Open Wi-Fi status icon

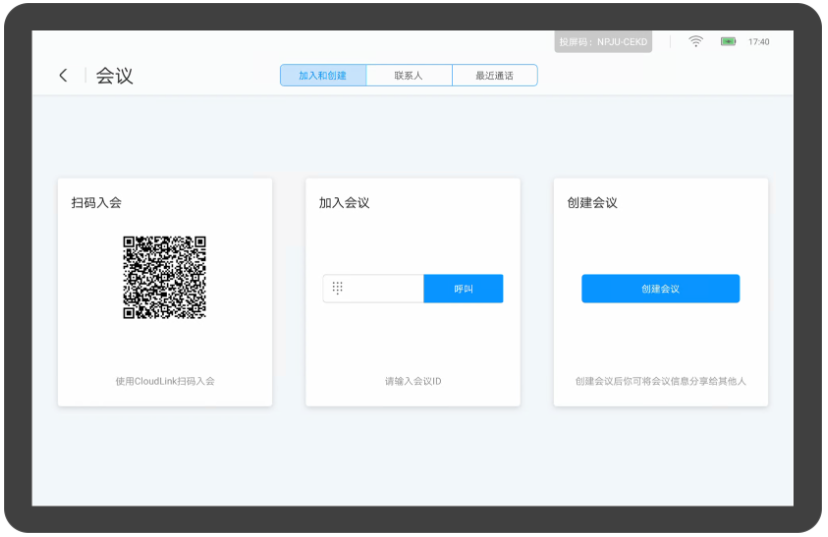(x=695, y=42)
